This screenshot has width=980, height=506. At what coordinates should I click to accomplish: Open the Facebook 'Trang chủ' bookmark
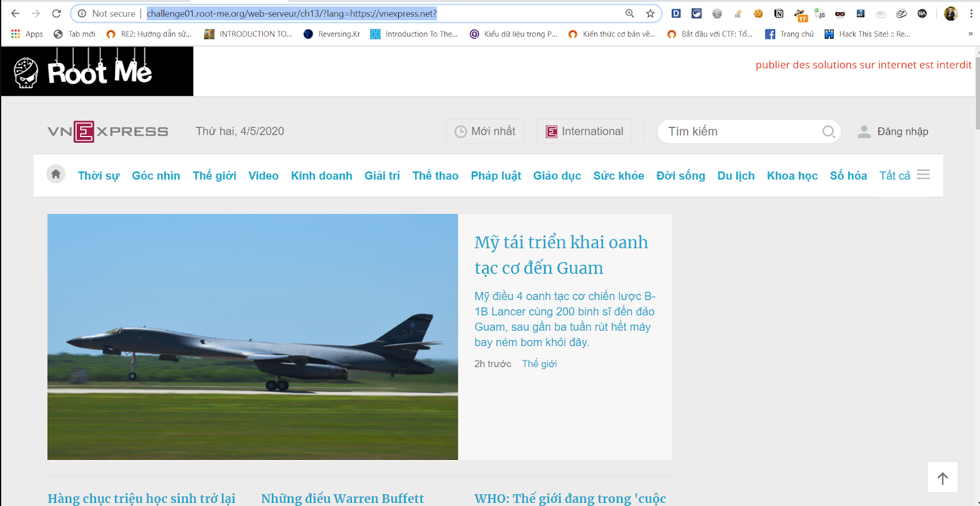click(789, 34)
